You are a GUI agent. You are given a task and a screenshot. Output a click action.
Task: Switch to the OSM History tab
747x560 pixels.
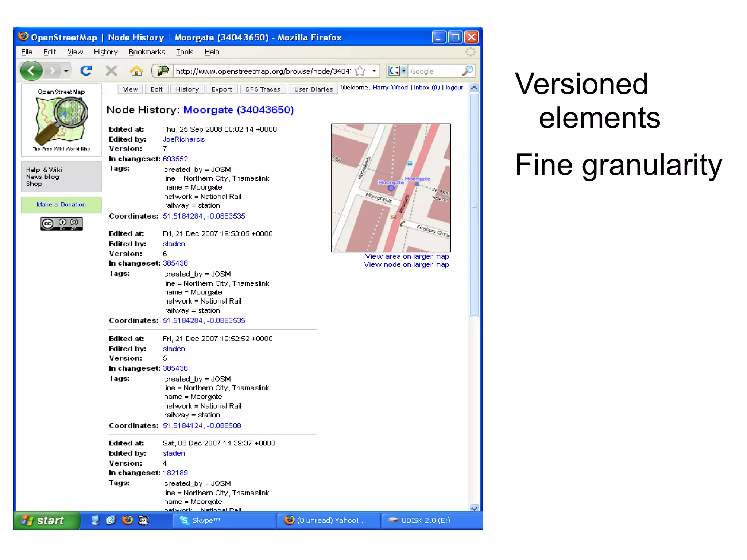[187, 89]
